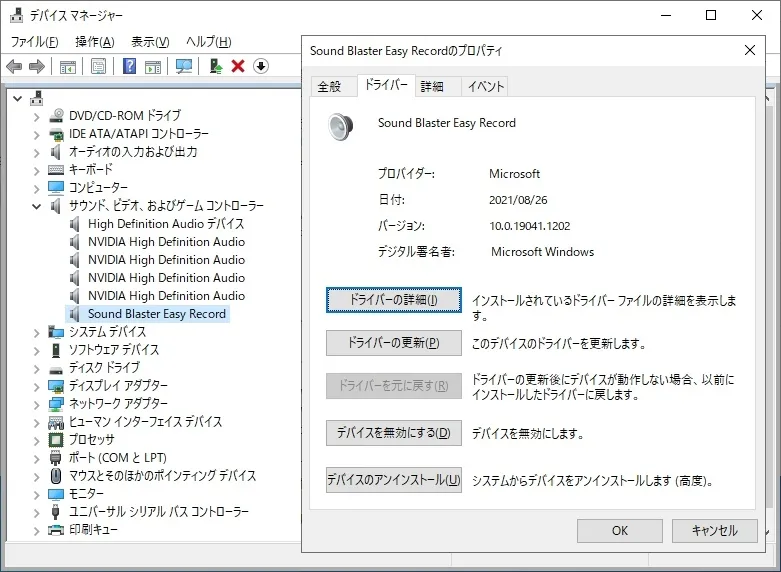The width and height of the screenshot is (781, 572).
Task: Click the update driver toolbar icon
Action: tap(216, 66)
